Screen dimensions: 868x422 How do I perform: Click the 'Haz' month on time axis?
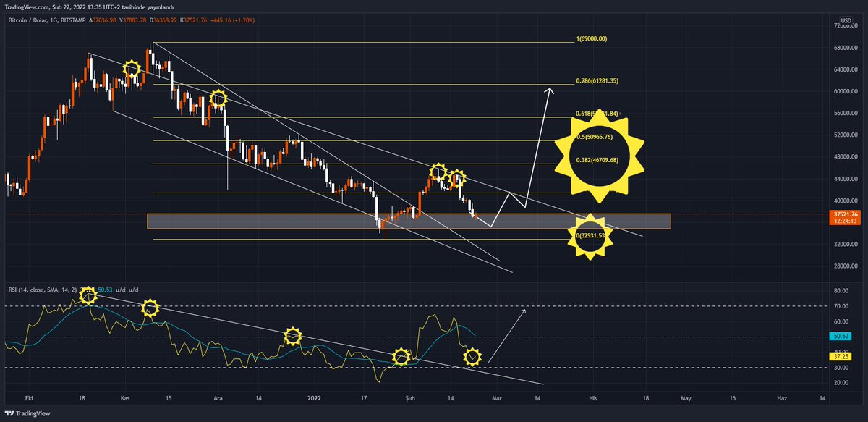click(781, 398)
